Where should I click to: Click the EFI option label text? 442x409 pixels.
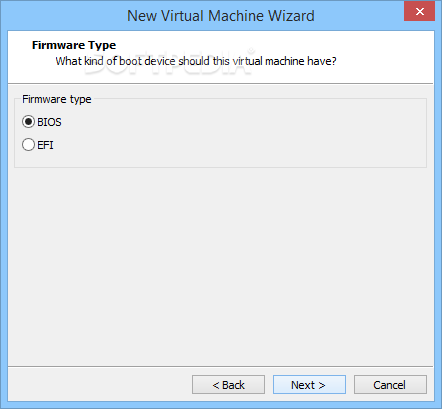[x=45, y=145]
